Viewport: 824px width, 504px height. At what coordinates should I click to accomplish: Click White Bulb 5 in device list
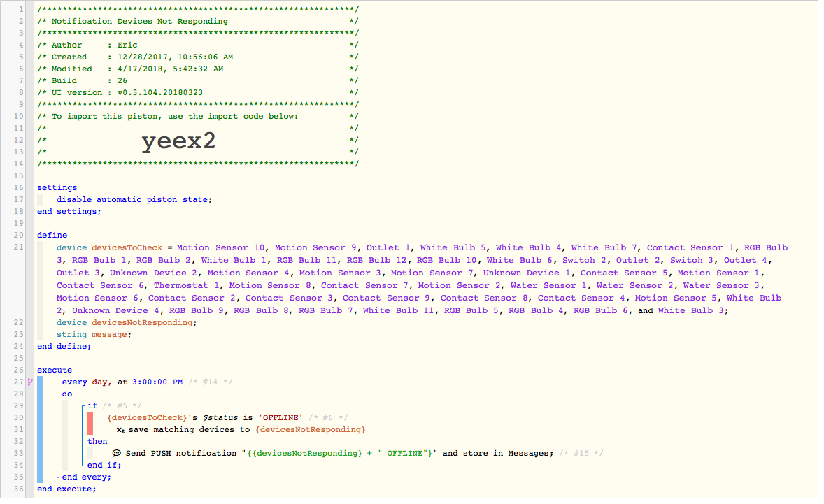(453, 247)
